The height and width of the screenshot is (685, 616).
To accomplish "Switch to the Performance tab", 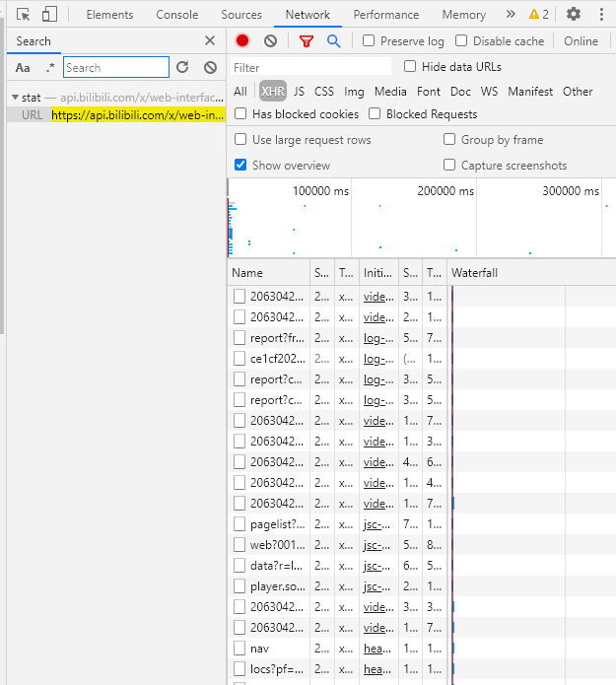I will point(385,15).
